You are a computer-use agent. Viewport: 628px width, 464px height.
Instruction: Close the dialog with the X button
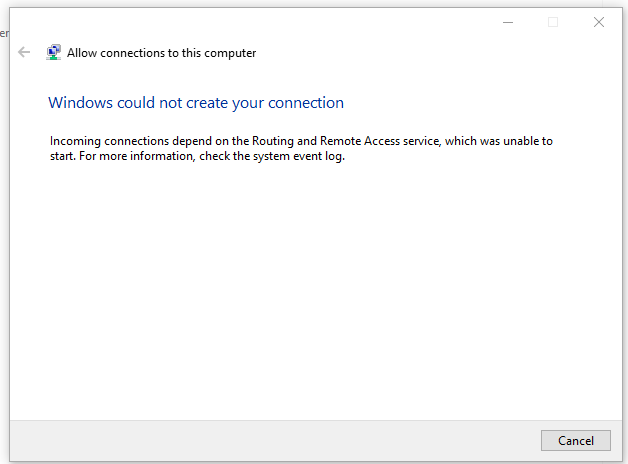[x=599, y=22]
